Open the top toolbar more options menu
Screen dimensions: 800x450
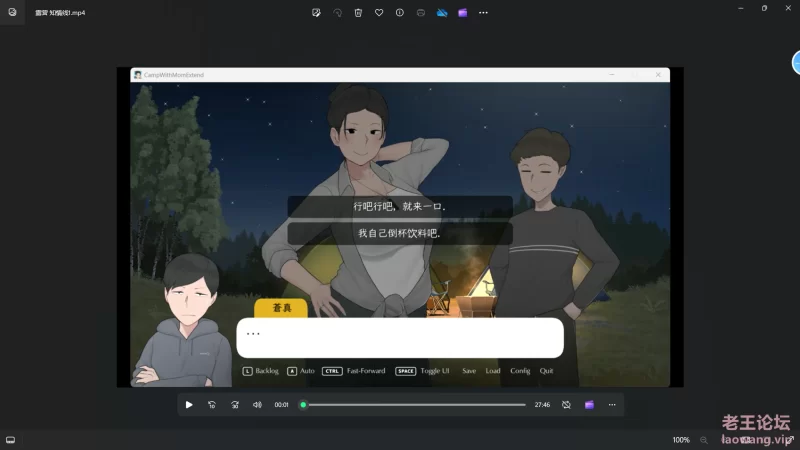pos(483,13)
